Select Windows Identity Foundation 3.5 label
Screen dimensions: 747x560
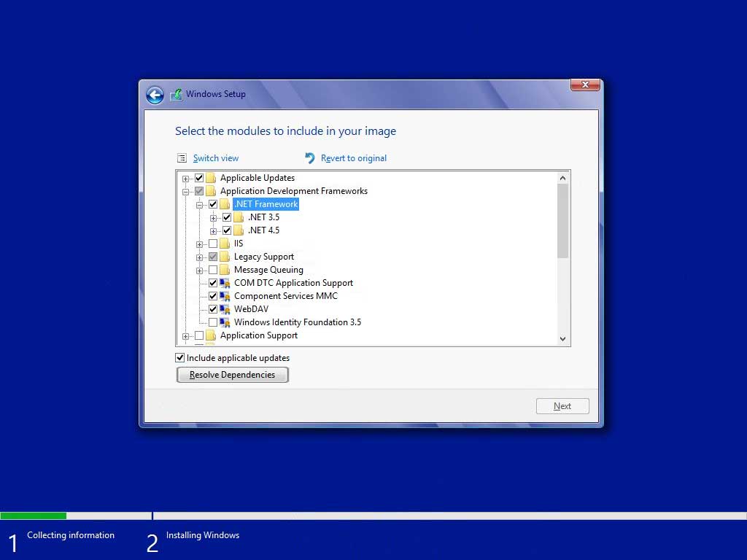coord(298,322)
